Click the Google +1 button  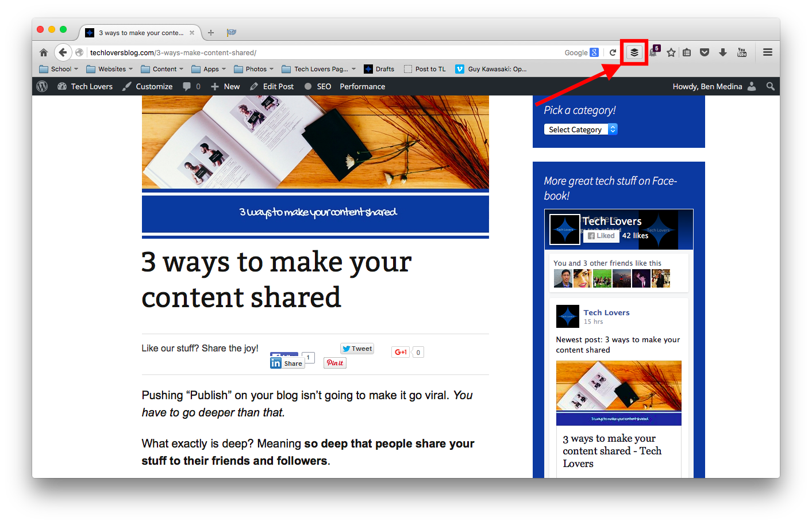pyautogui.click(x=401, y=352)
